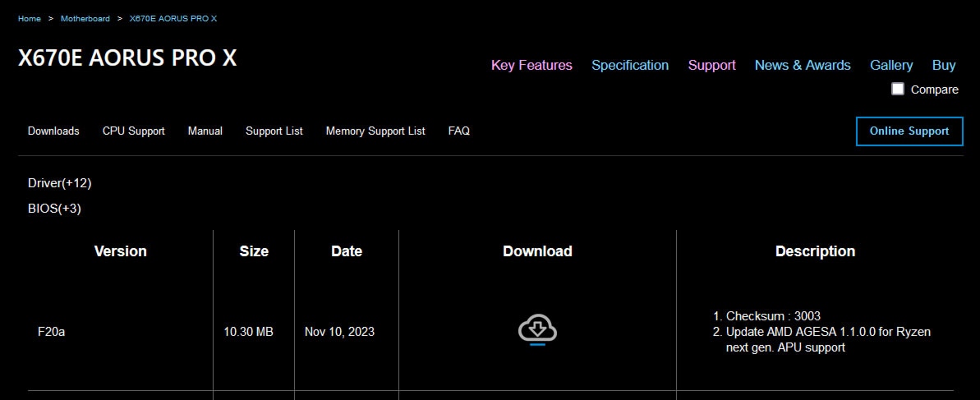This screenshot has height=400, width=980.
Task: Open the Manual section
Action: pyautogui.click(x=205, y=131)
